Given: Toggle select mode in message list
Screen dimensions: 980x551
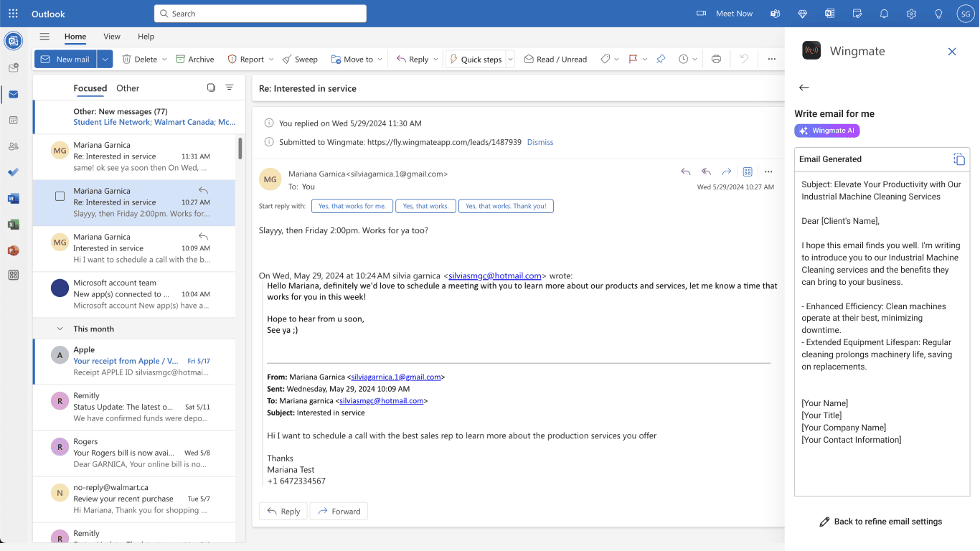Looking at the screenshot, I should tap(211, 88).
